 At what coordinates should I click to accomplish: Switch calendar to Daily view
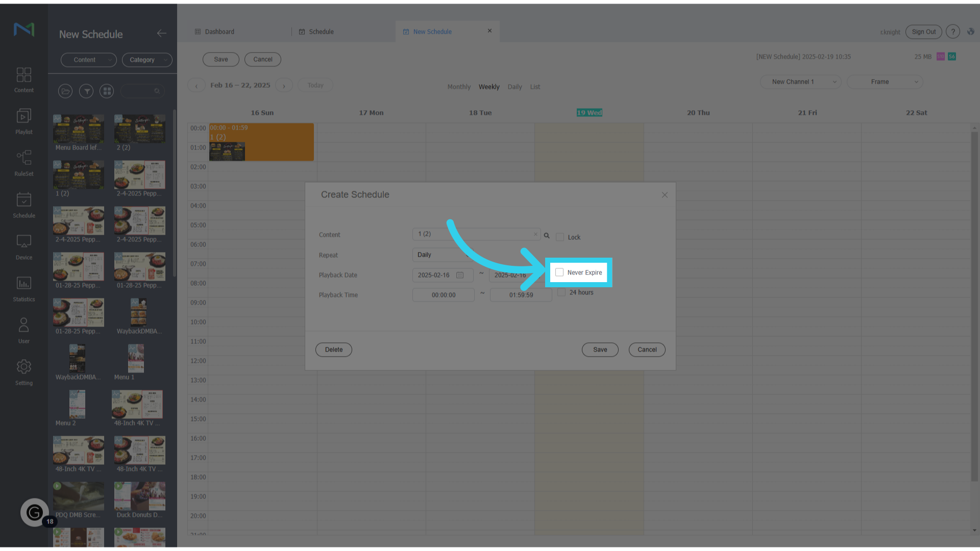click(514, 87)
